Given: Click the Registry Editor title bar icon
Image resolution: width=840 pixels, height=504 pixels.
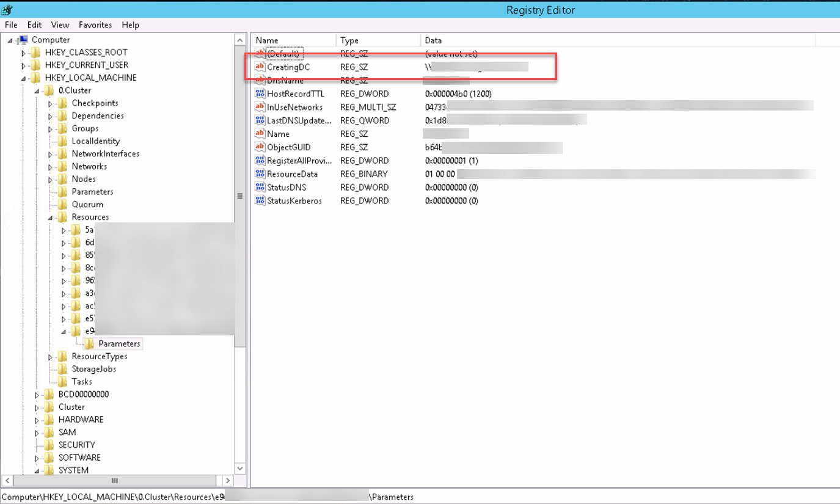Looking at the screenshot, I should tap(7, 9).
